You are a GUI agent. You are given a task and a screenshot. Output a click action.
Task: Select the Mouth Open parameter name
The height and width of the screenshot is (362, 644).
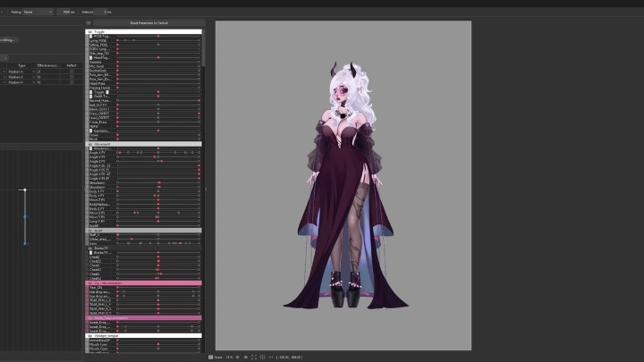coord(98,349)
